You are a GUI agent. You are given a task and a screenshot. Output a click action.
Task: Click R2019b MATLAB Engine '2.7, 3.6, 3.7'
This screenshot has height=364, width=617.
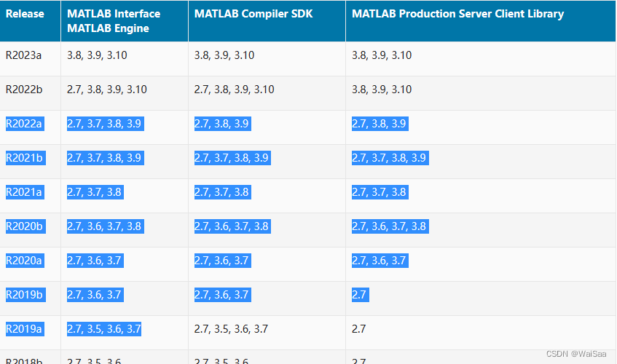click(95, 294)
